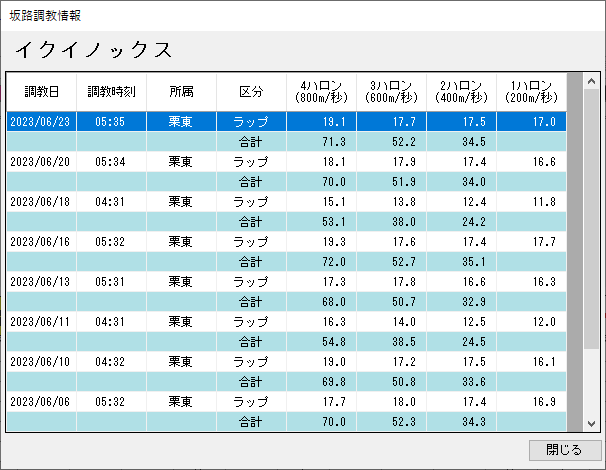606x470 pixels.
Task: Click the 16.9 one-furlong value
Action: click(x=531, y=402)
